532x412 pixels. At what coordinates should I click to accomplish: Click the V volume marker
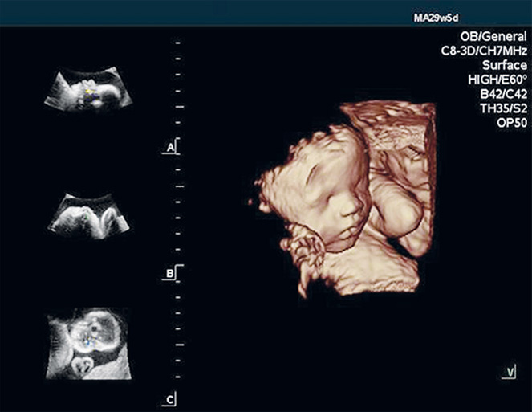point(510,371)
